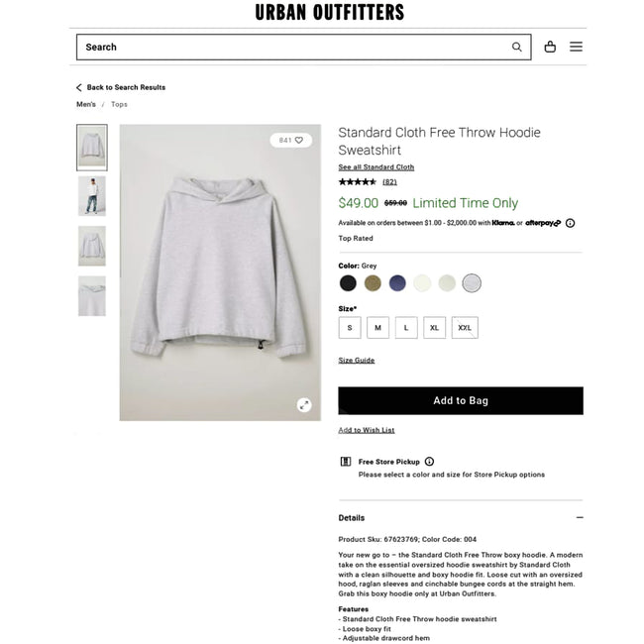The height and width of the screenshot is (644, 644).
Task: Expand product image to fullscreen
Action: [304, 405]
